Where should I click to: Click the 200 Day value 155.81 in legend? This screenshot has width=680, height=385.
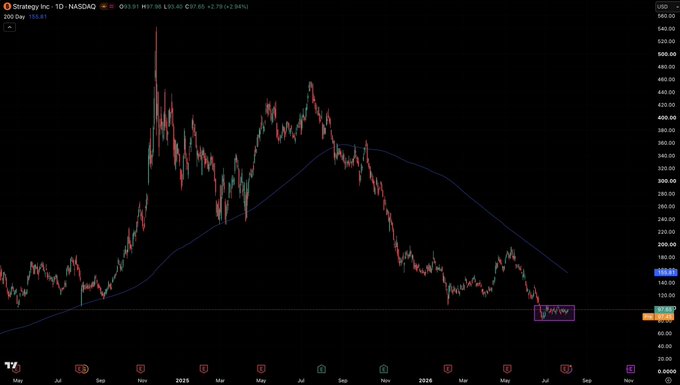[38, 17]
